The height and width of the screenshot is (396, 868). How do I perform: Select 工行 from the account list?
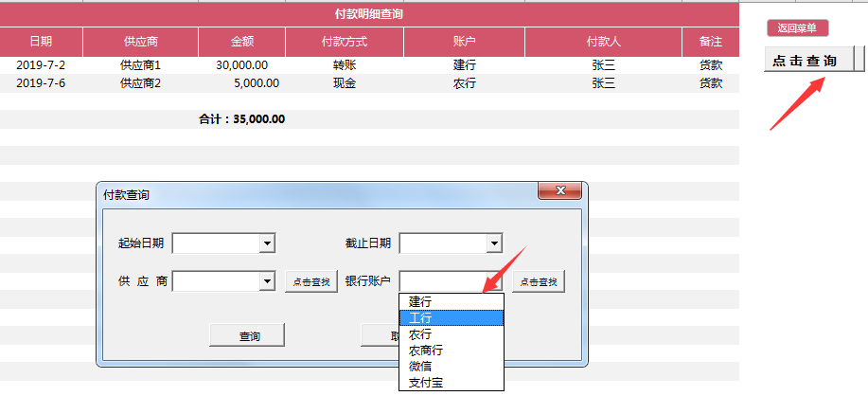[x=452, y=318]
